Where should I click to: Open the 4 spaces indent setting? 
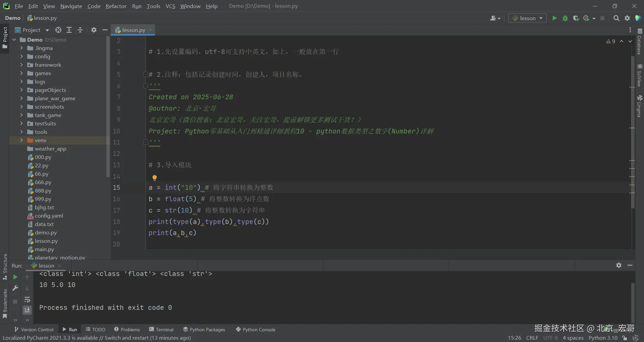(573, 338)
